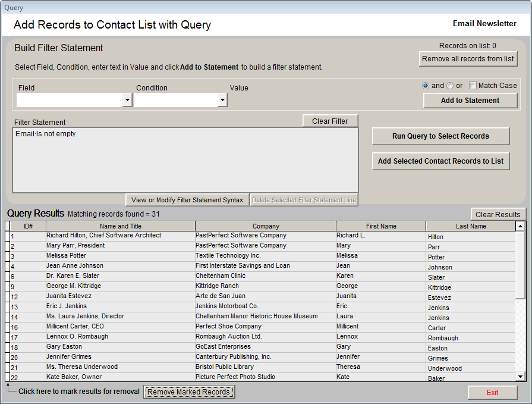The width and height of the screenshot is (532, 404).
Task: Enable the Match Case checkbox
Action: coord(472,85)
